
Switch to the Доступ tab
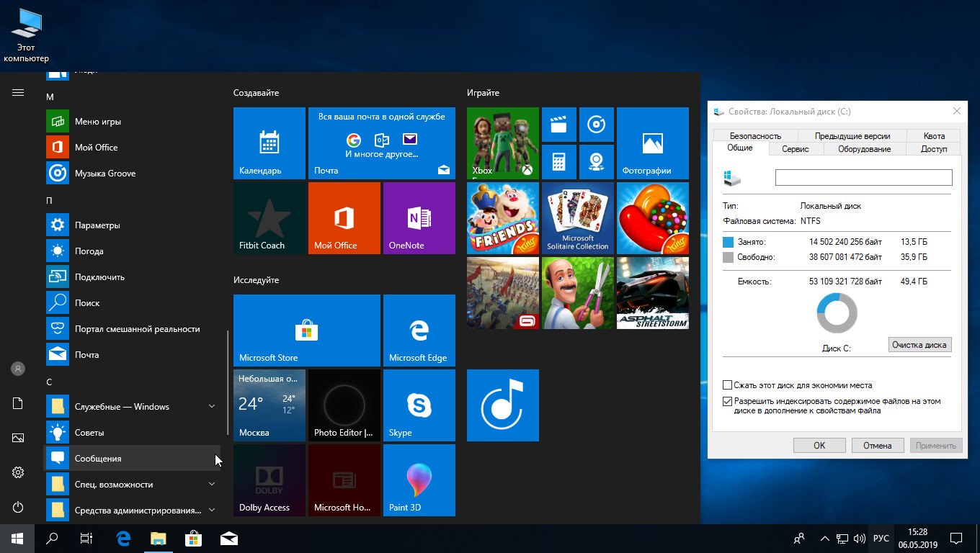[934, 149]
